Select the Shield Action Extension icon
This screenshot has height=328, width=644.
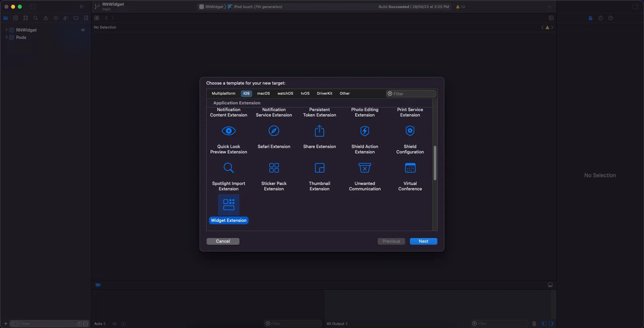coord(365,131)
